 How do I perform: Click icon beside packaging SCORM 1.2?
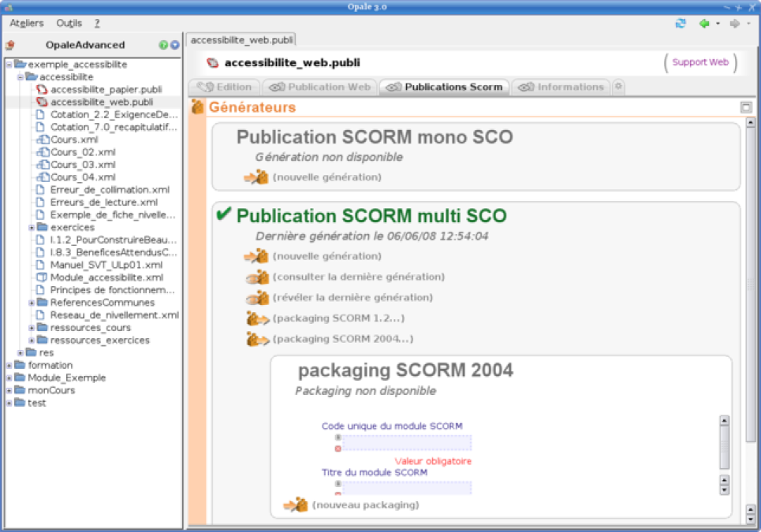[258, 318]
